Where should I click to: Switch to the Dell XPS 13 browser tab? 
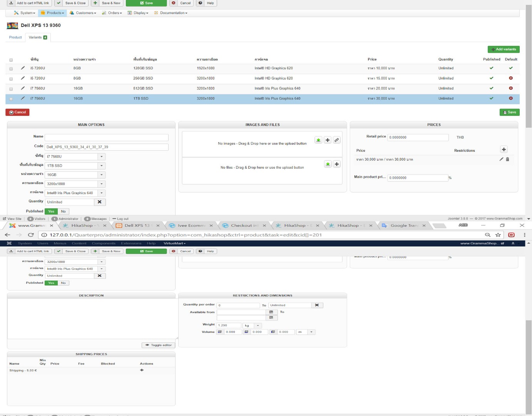point(137,225)
